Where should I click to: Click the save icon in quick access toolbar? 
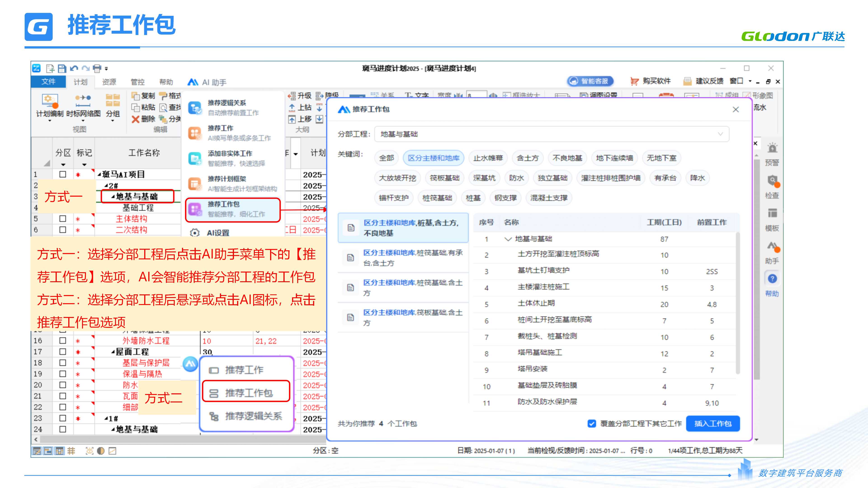pyautogui.click(x=62, y=69)
